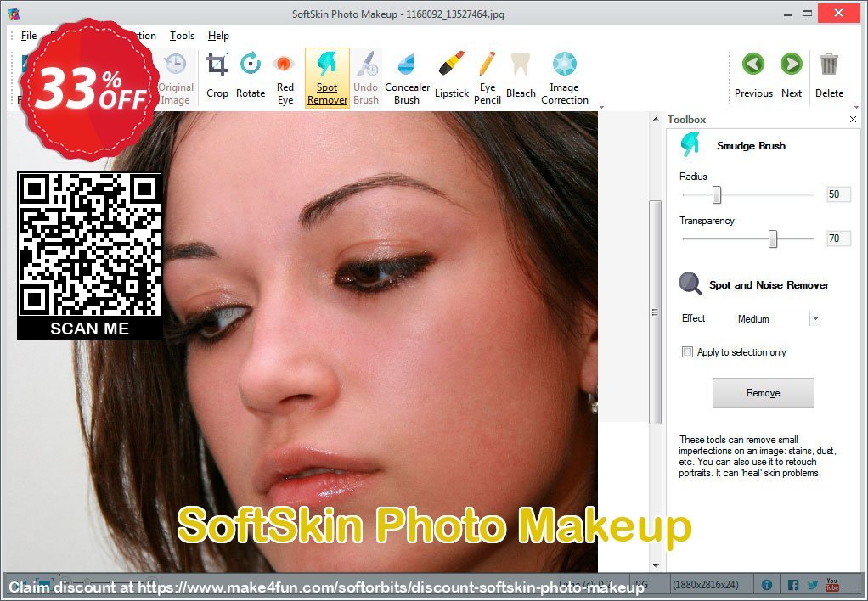Open the Tools menu
Viewport: 868px width, 601px height.
[x=182, y=36]
